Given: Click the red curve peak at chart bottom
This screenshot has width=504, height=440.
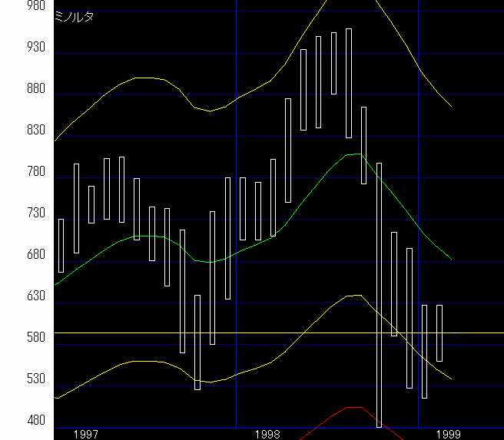Looking at the screenshot, I should (351, 408).
